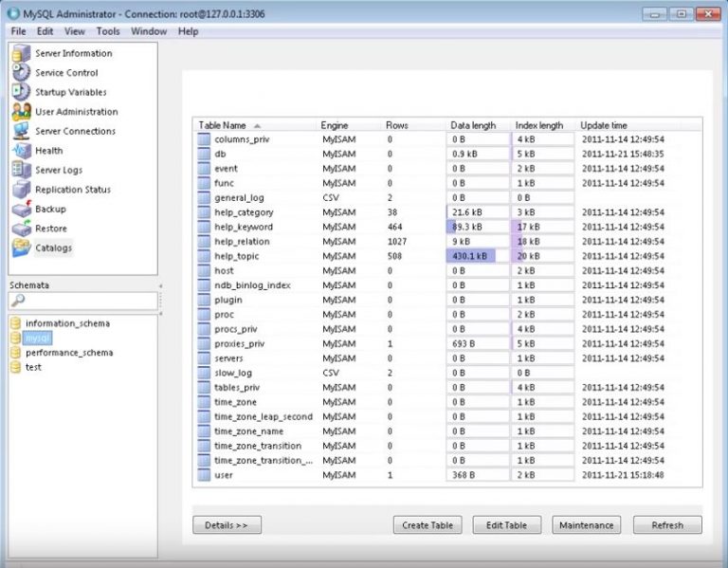Click the Details >> button
This screenshot has width=728, height=568.
click(227, 525)
